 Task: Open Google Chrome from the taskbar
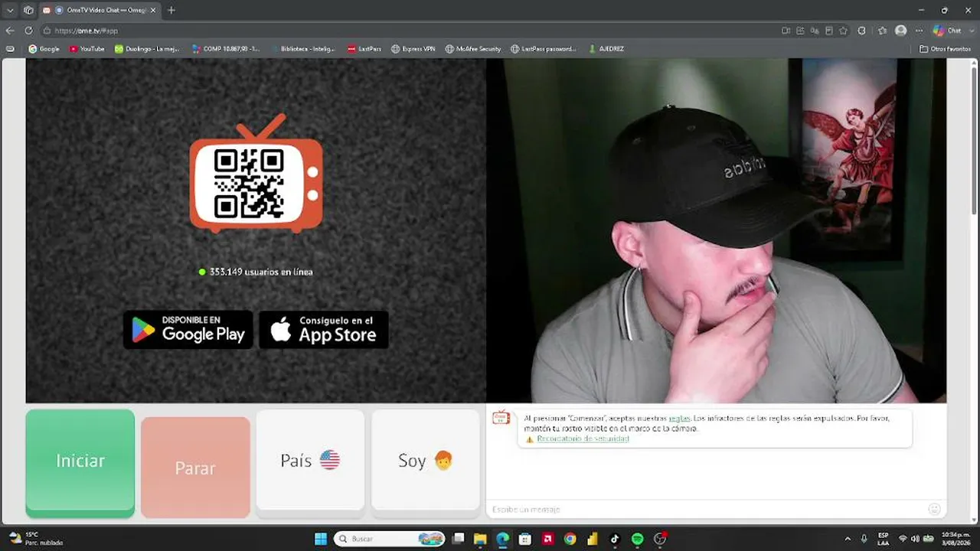pyautogui.click(x=570, y=539)
